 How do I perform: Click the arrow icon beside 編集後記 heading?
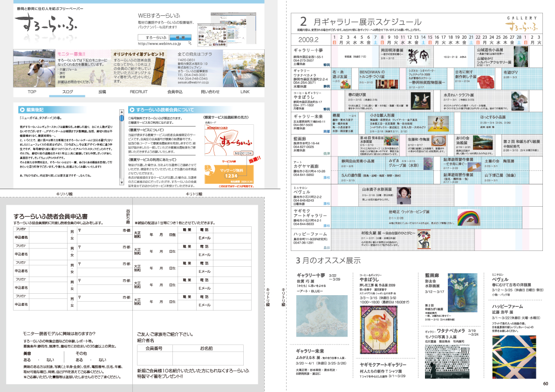point(22,110)
